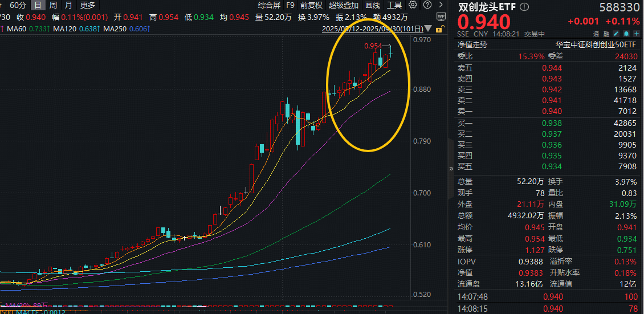Image resolution: width=644 pixels, height=314 pixels.
Task: Click the info icon beside 双创龙头ETF
Action: point(524,7)
